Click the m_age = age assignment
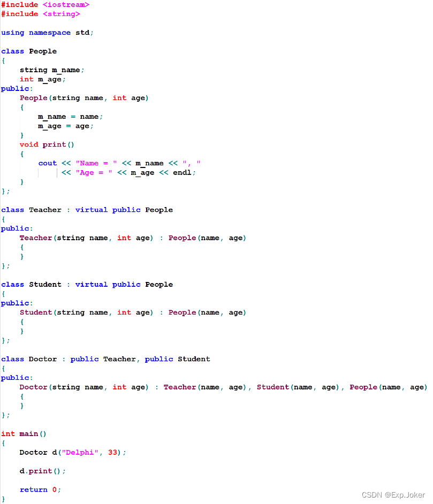 (65, 126)
